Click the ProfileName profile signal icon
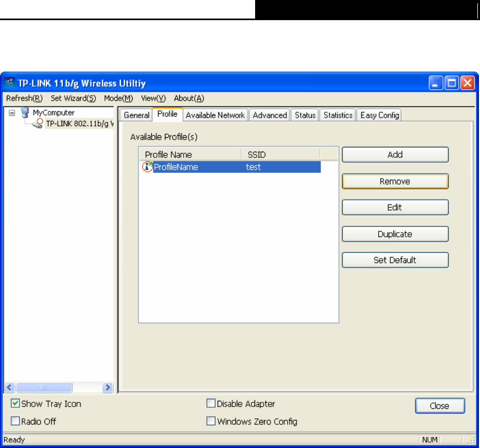This screenshot has width=480, height=448. (147, 167)
